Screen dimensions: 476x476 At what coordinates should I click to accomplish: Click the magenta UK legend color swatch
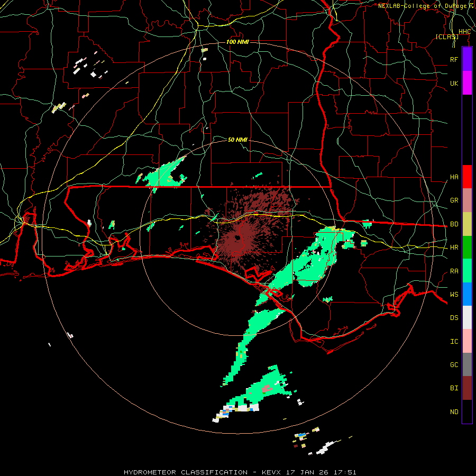point(467,83)
